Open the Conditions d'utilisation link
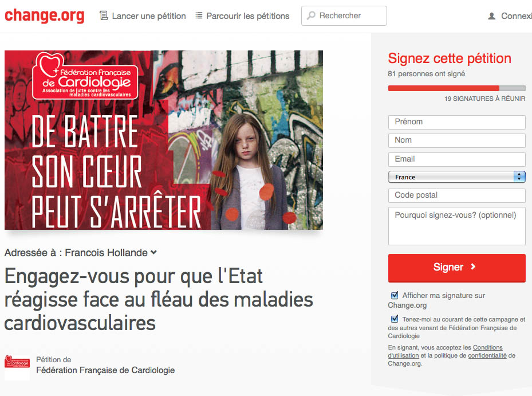The image size is (532, 396). click(x=446, y=351)
